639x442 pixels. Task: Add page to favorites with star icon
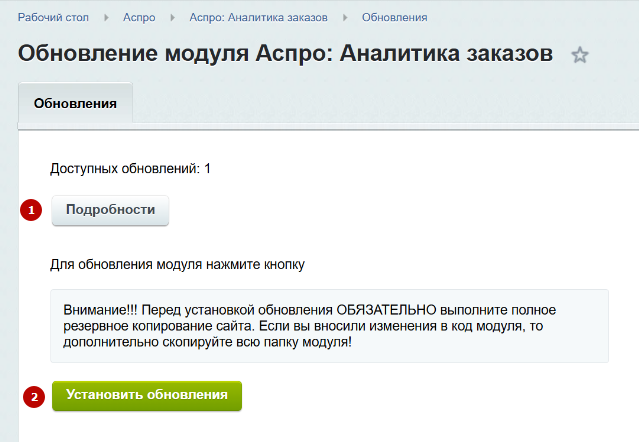click(580, 55)
